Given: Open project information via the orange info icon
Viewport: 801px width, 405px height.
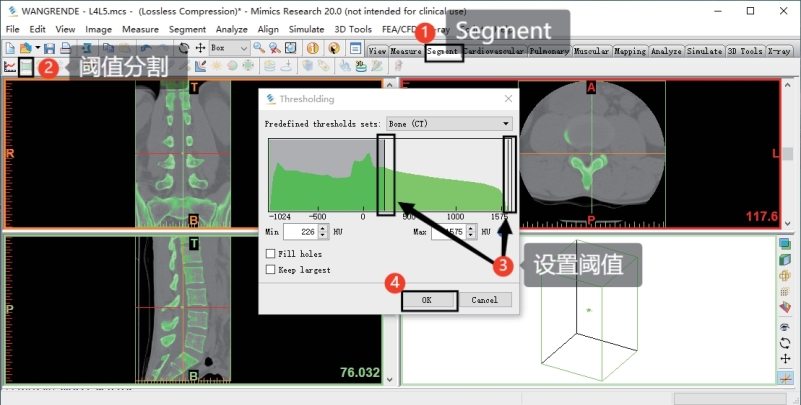Looking at the screenshot, I should click(313, 48).
